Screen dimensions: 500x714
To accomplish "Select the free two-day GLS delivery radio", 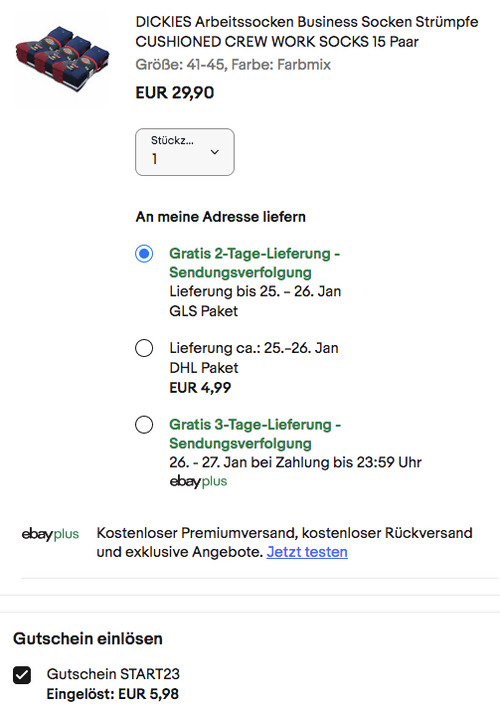I will point(144,254).
